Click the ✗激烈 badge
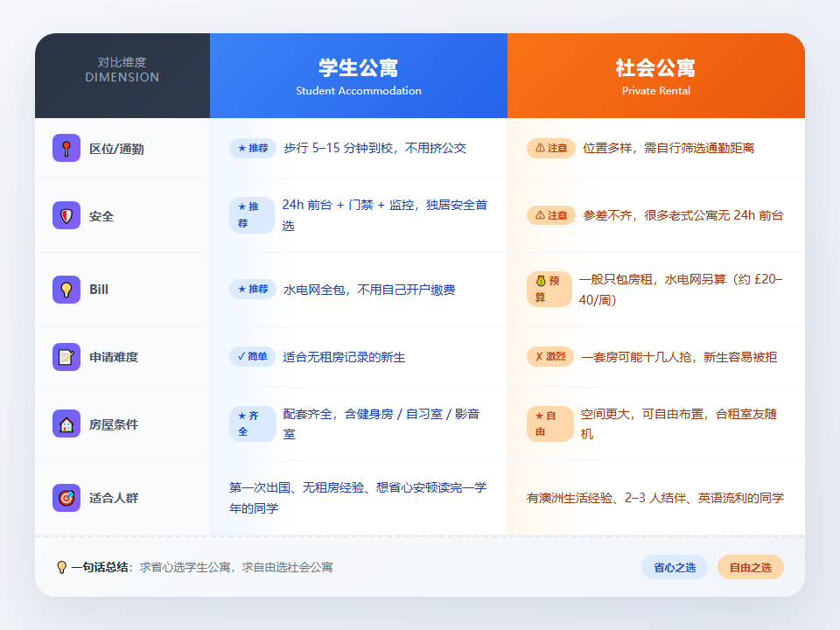 coord(550,357)
